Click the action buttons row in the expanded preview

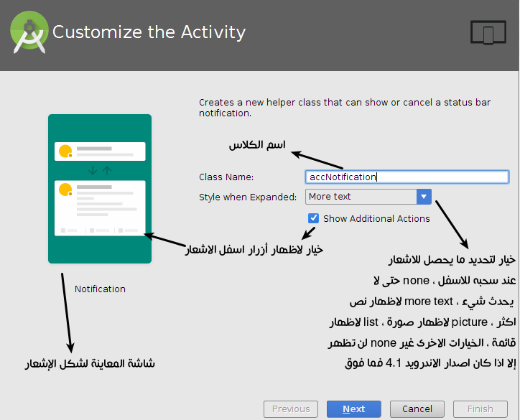point(100,230)
